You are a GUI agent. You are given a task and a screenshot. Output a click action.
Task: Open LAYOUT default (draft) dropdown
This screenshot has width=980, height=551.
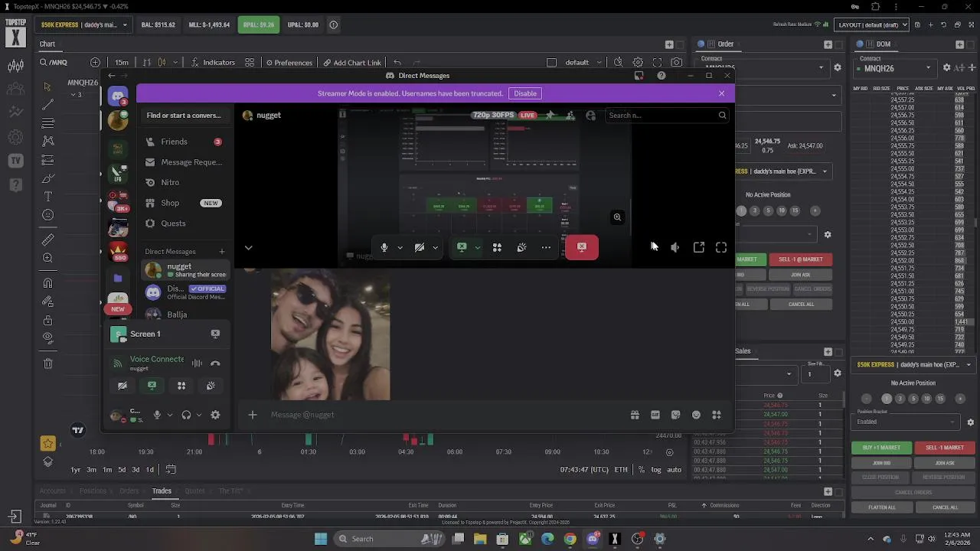[x=871, y=24]
